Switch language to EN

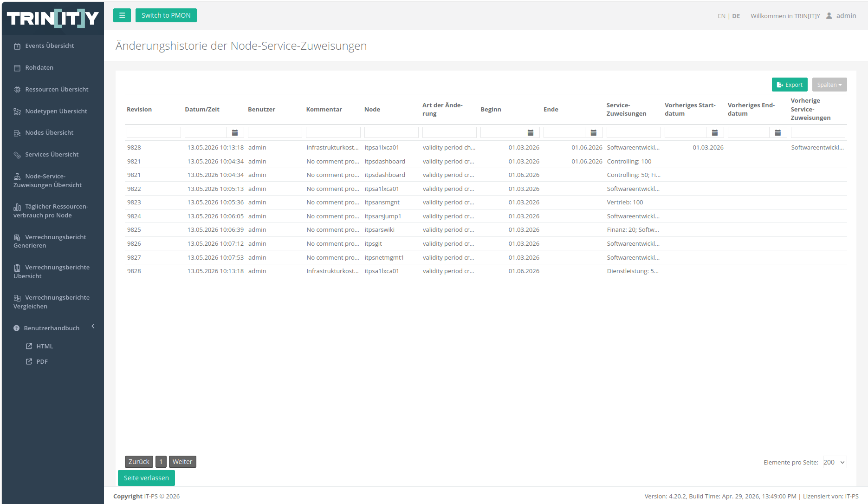click(721, 16)
